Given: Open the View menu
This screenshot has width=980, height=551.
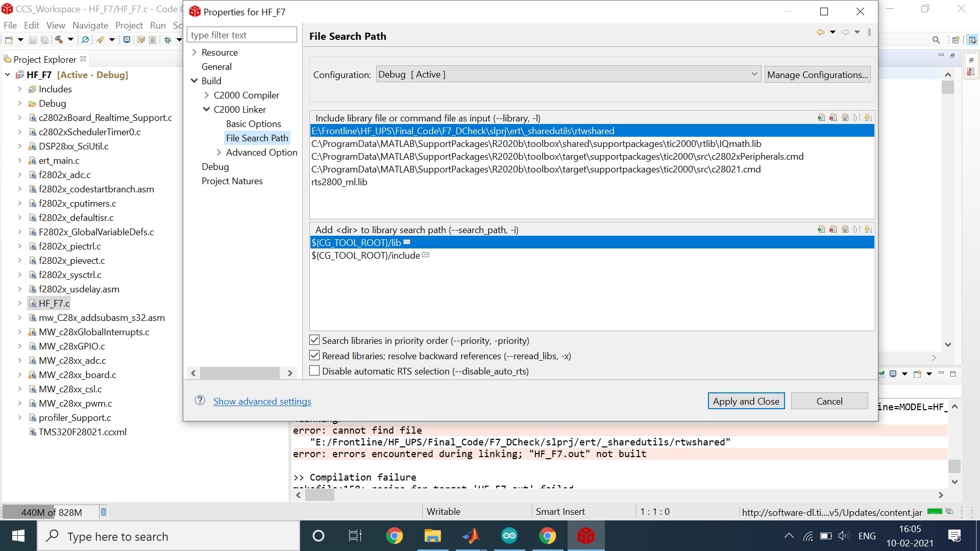Looking at the screenshot, I should pyautogui.click(x=56, y=25).
